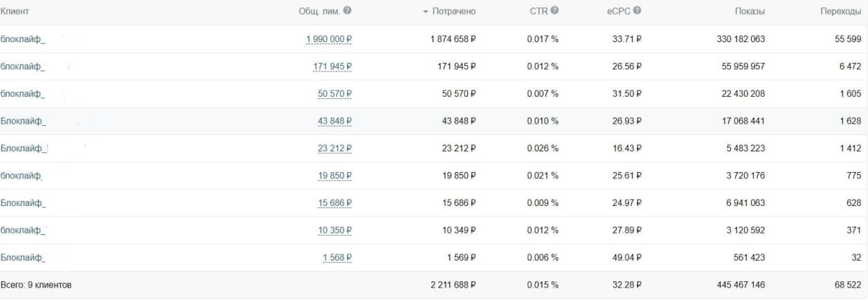Screen dimensions: 868x300
Task: Select the 15 686 ₽ limit link
Action: tap(335, 203)
